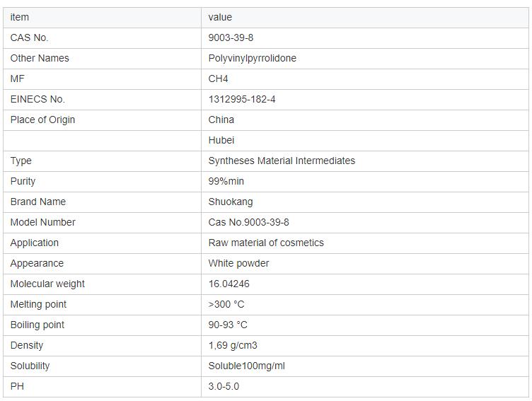Image resolution: width=532 pixels, height=401 pixels.
Task: Select Raw material of cosmetics text
Action: click(x=266, y=243)
